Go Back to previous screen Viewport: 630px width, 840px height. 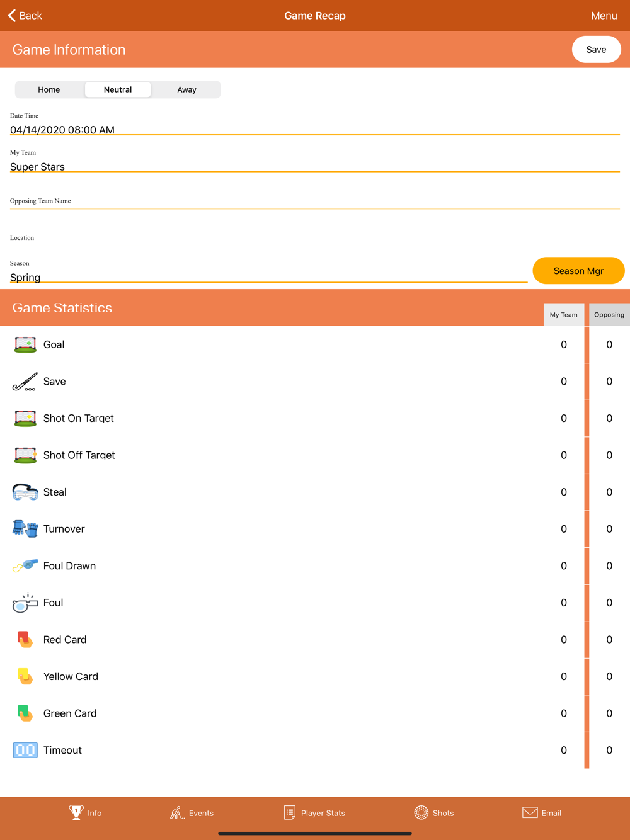(x=25, y=16)
